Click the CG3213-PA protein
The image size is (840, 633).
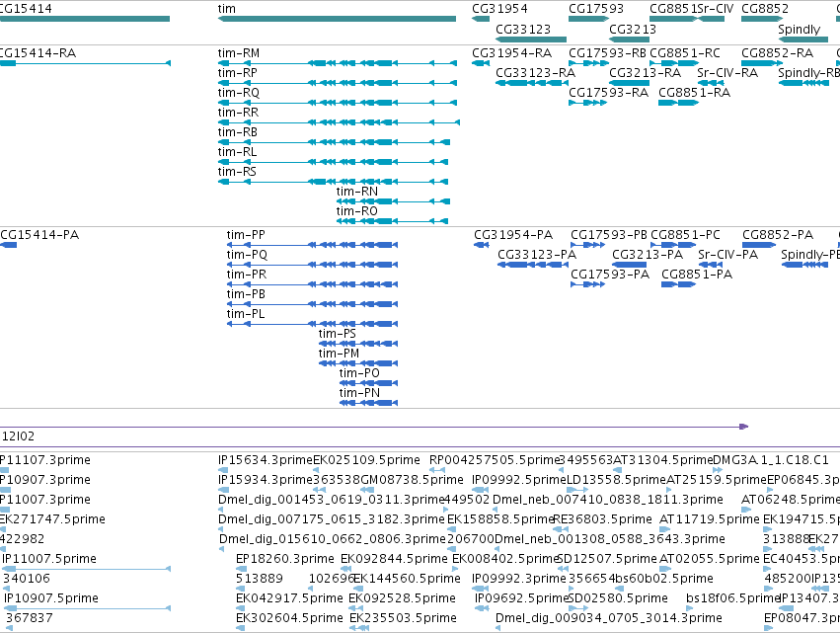[629, 265]
